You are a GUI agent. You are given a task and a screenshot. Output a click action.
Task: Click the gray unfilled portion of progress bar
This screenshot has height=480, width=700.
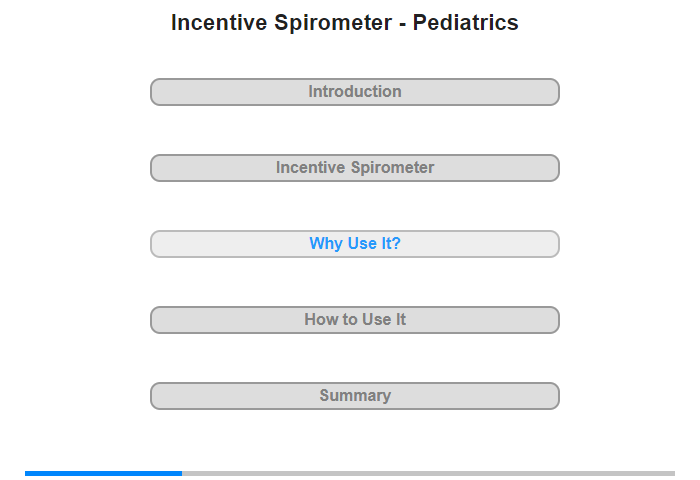pyautogui.click(x=429, y=473)
